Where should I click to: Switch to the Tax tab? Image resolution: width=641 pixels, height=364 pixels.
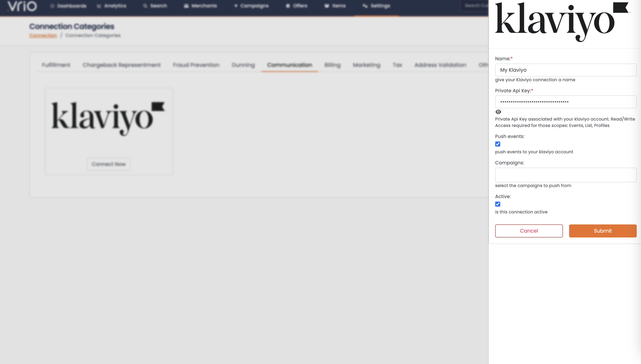[x=397, y=65]
